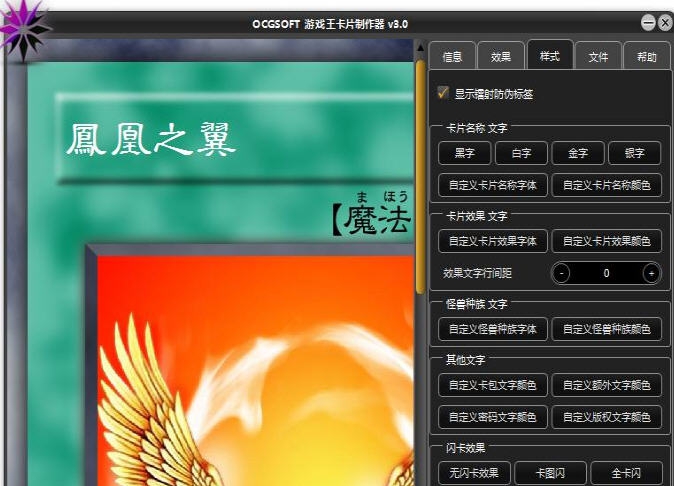Click the line spacing value field
This screenshot has width=674, height=486.
606,273
